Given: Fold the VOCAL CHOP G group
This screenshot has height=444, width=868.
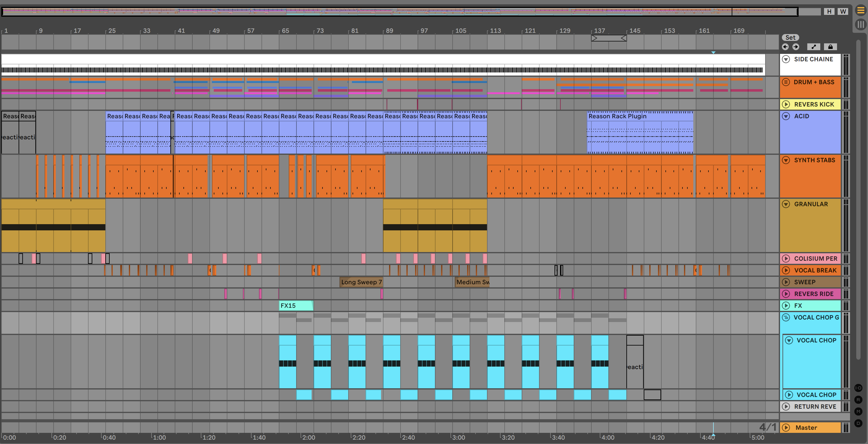Looking at the screenshot, I should pos(786,317).
